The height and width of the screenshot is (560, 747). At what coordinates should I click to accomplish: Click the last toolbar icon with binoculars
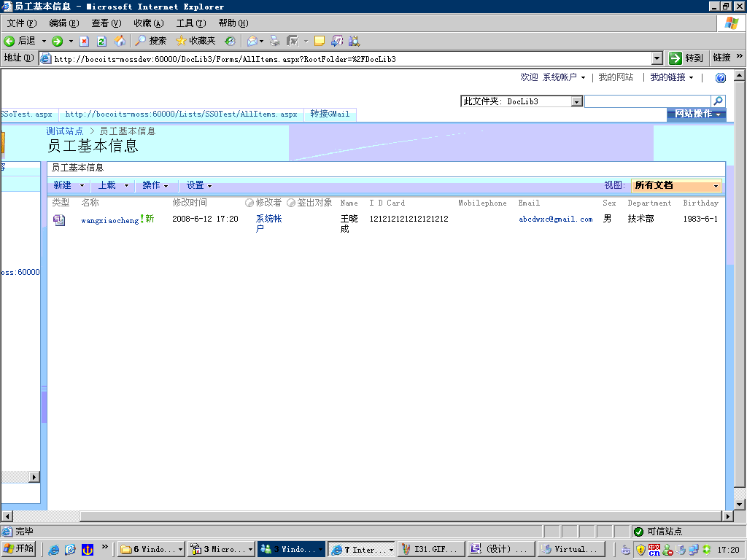(354, 41)
